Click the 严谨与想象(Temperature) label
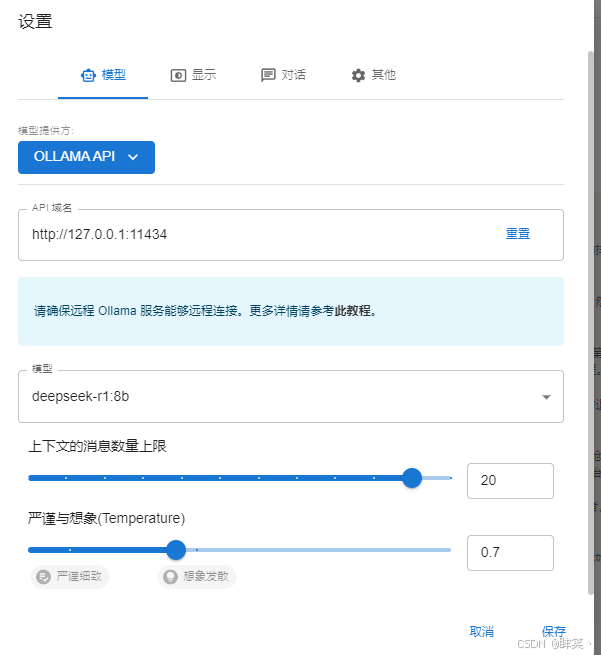The image size is (601, 655). tap(107, 518)
